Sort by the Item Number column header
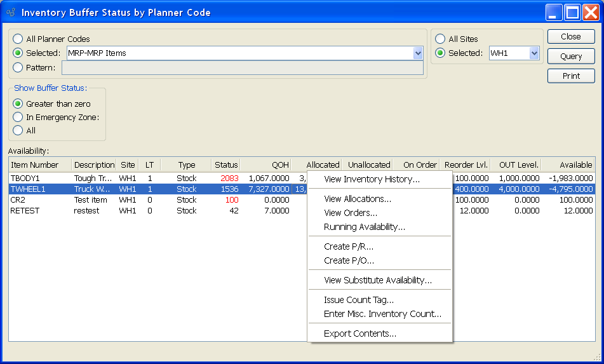 [40, 165]
